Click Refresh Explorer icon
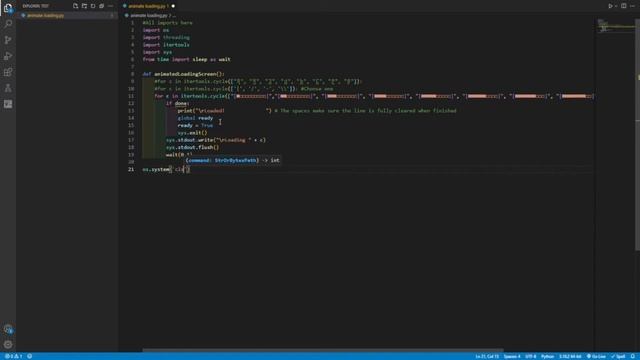The image size is (640, 360). point(93,6)
